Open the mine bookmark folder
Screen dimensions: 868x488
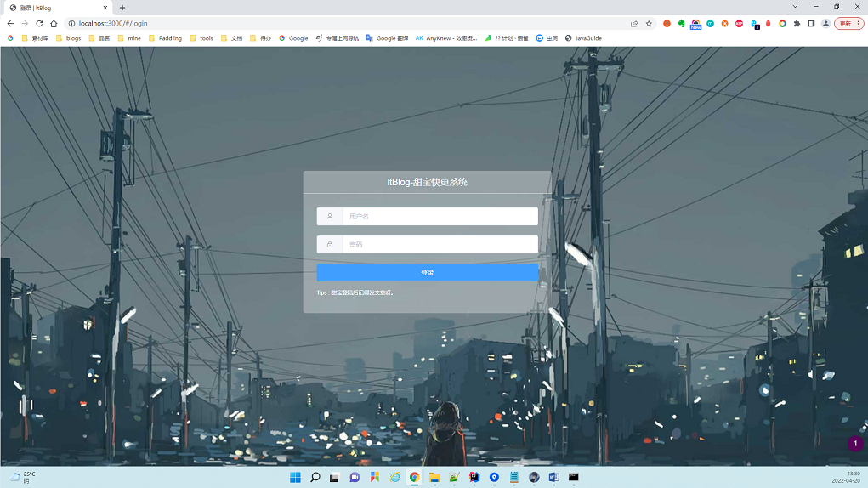tap(129, 38)
